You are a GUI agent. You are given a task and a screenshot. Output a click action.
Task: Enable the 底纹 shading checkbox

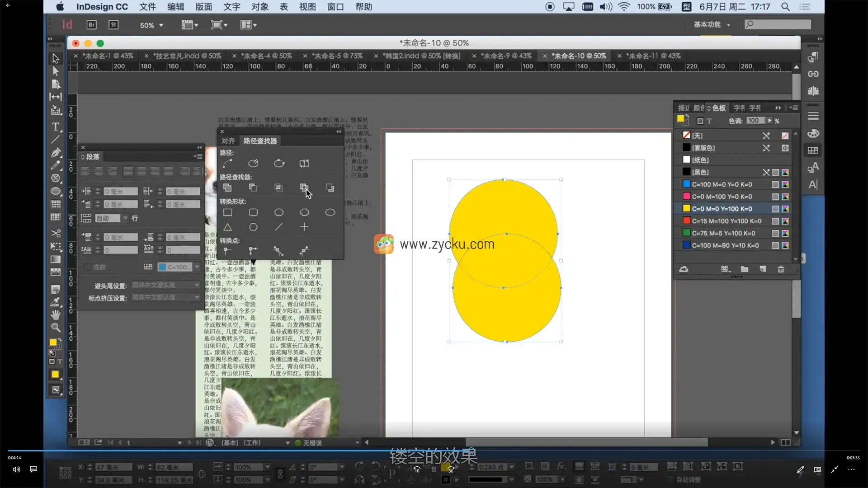(x=88, y=267)
